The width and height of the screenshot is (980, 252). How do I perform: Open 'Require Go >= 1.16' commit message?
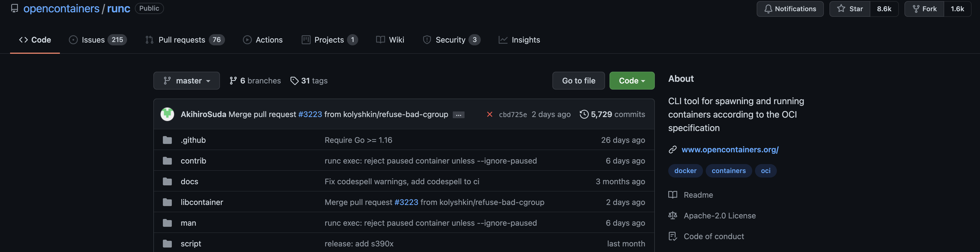click(x=358, y=140)
